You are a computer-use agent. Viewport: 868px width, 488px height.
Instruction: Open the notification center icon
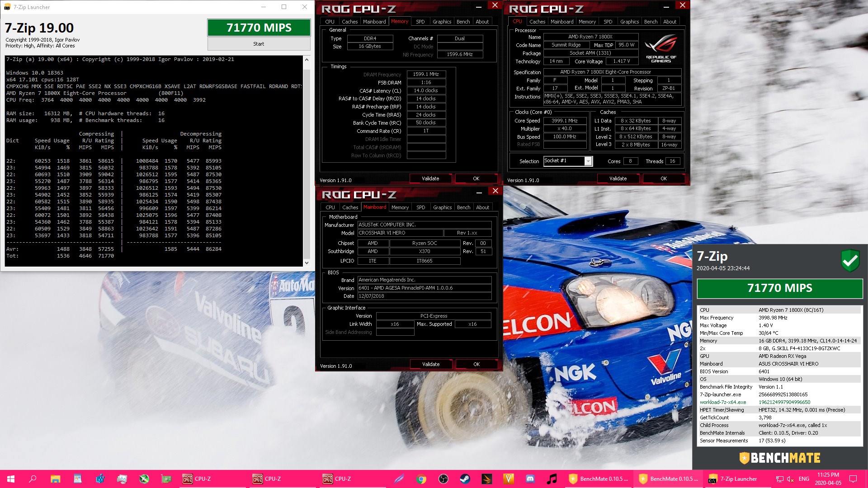coord(853,479)
